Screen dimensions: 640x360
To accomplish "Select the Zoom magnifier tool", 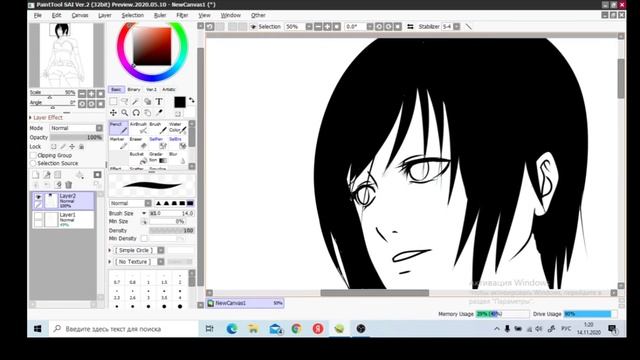I will point(124,113).
